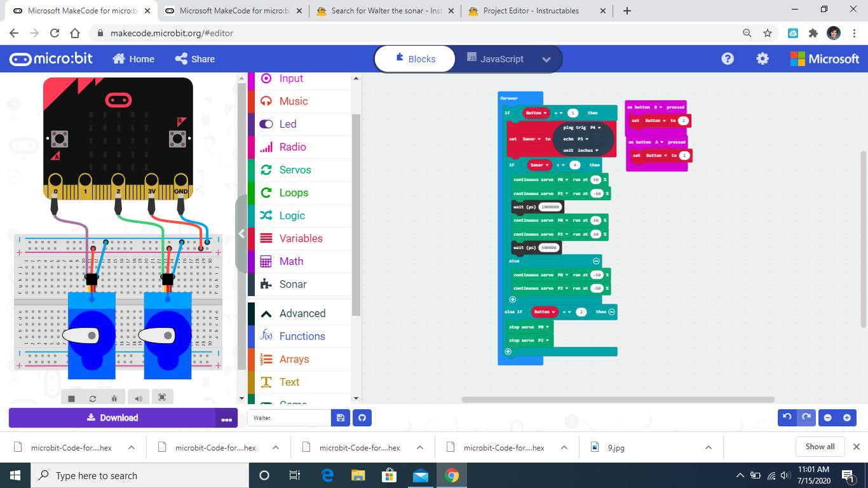Screen dimensions: 868x488
Task: Open echo pin P3 dropdown
Action: click(x=583, y=139)
